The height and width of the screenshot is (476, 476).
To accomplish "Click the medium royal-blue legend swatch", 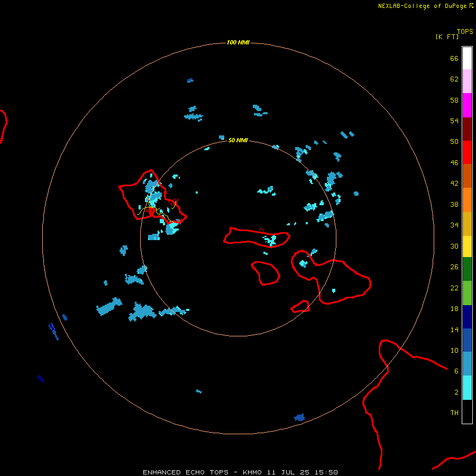I will [467, 340].
